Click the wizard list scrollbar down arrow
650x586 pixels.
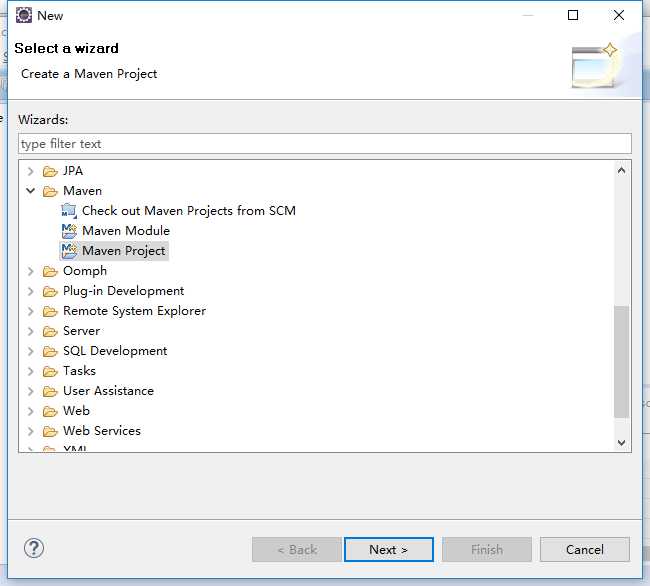621,442
